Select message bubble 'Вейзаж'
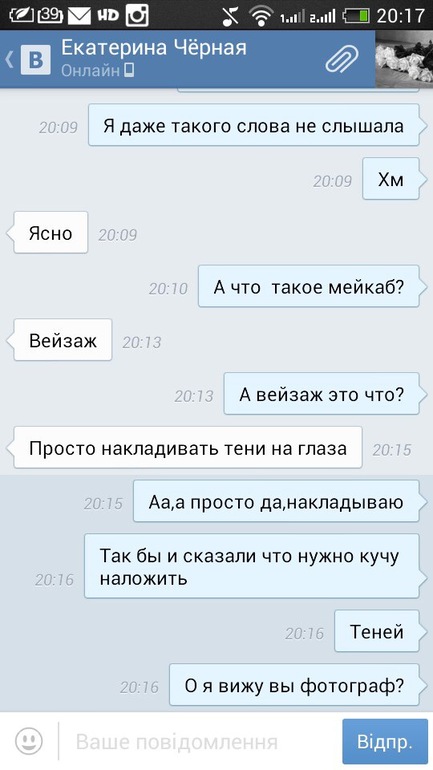Viewport: 433px width, 770px height. [63, 340]
